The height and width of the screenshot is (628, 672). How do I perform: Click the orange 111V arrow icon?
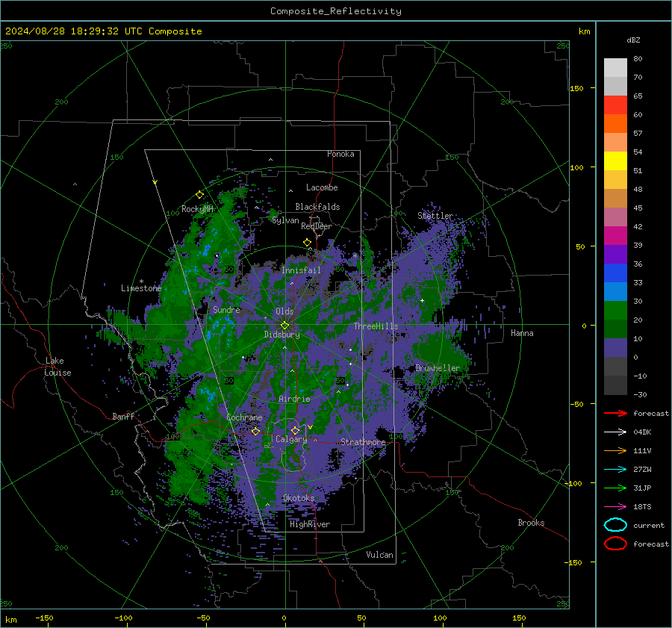pos(615,450)
